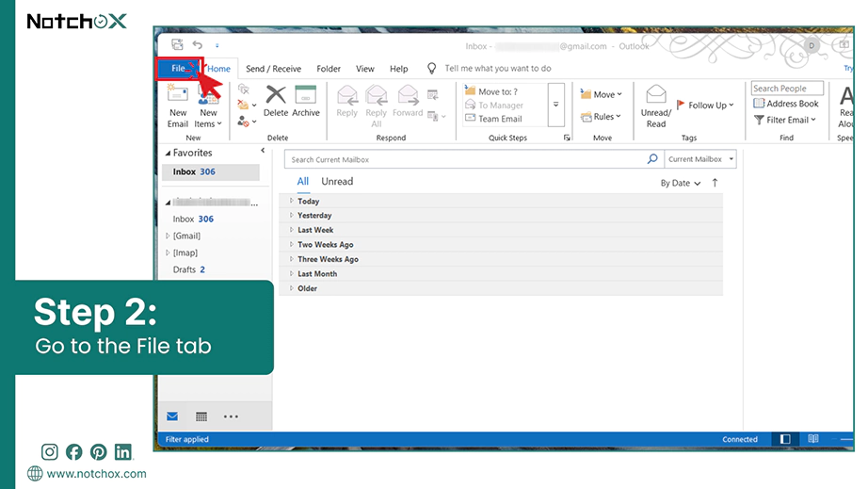Select the Team Email quick step
Image resolution: width=868 pixels, height=489 pixels.
[x=494, y=119]
